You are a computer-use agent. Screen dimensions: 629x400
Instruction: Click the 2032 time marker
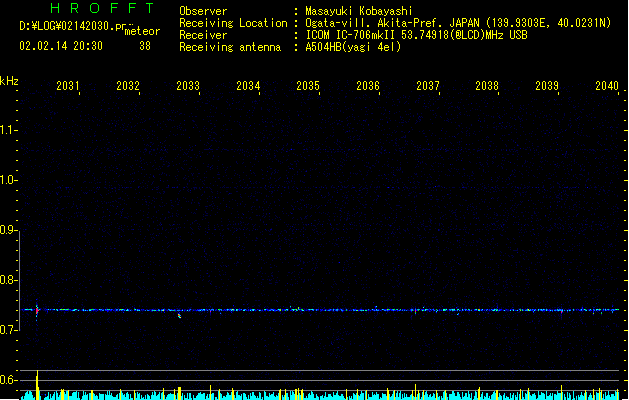(128, 86)
